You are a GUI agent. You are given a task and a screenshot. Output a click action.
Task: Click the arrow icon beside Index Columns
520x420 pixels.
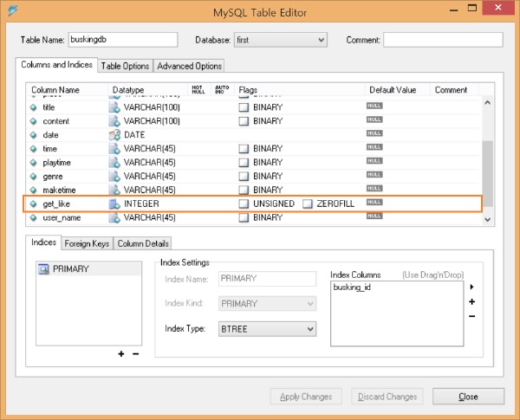[471, 286]
